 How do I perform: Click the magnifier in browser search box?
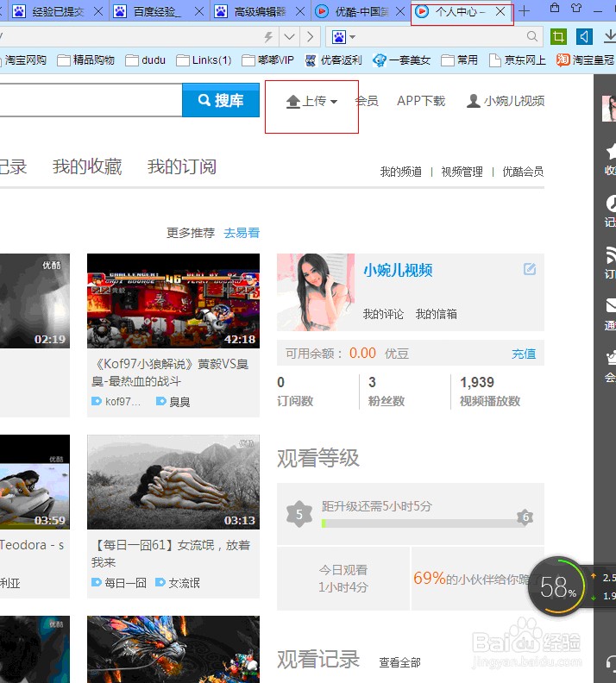[532, 36]
